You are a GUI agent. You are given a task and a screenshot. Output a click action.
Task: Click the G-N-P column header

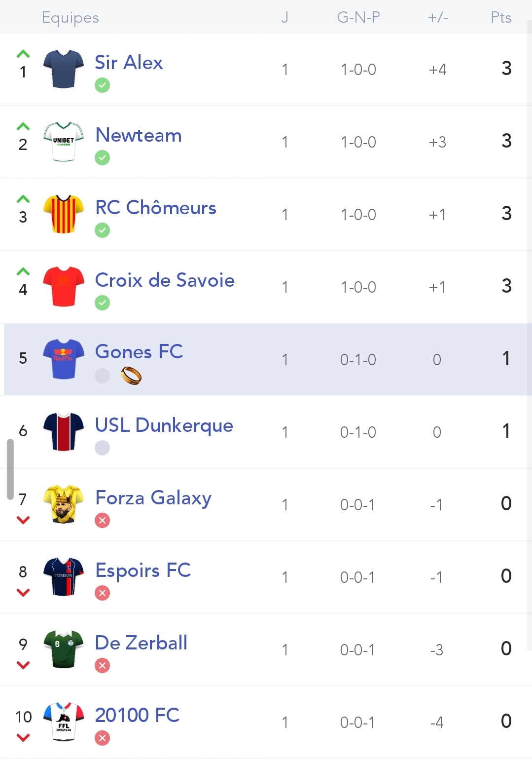(x=358, y=18)
